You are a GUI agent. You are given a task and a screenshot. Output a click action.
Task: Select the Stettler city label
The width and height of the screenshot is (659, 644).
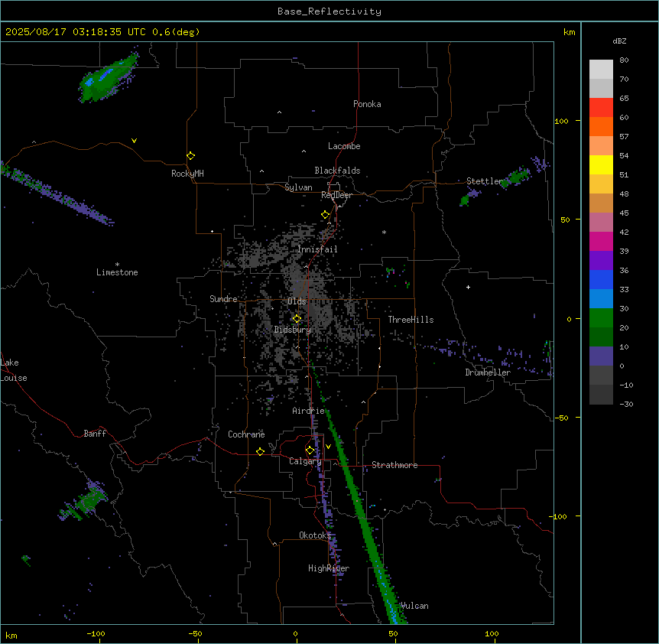[x=485, y=181]
